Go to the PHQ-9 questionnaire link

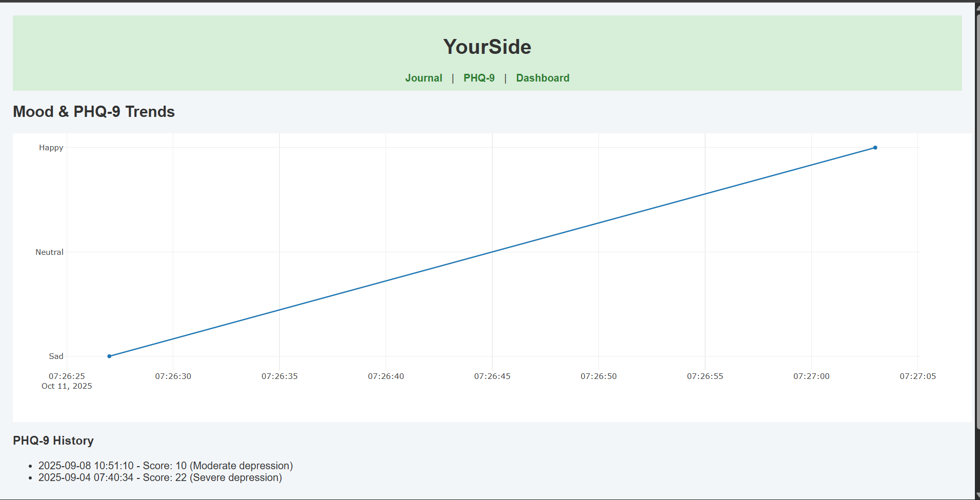479,78
